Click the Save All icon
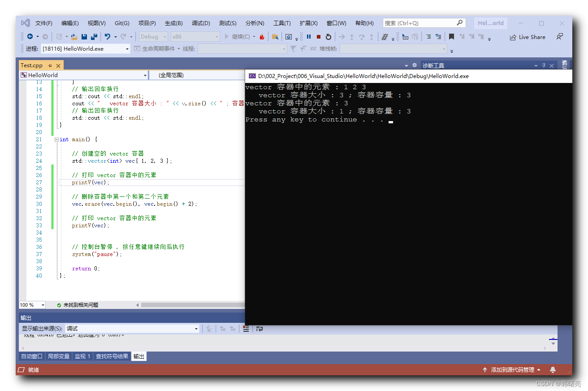This screenshot has width=588, height=391. pyautogui.click(x=94, y=37)
